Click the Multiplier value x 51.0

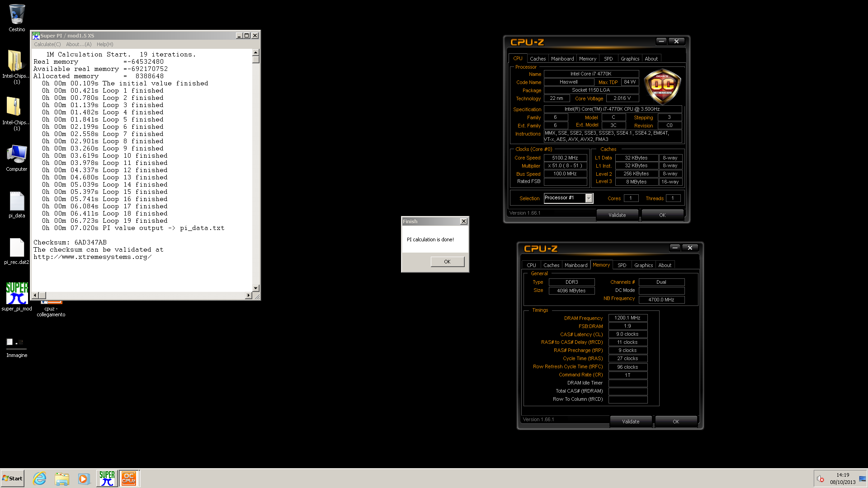point(565,166)
